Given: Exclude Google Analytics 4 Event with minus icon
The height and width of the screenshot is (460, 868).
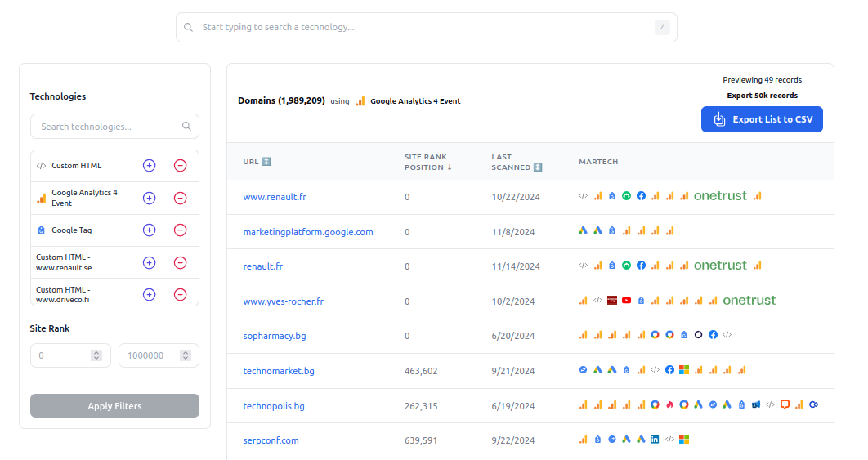Looking at the screenshot, I should 180,199.
